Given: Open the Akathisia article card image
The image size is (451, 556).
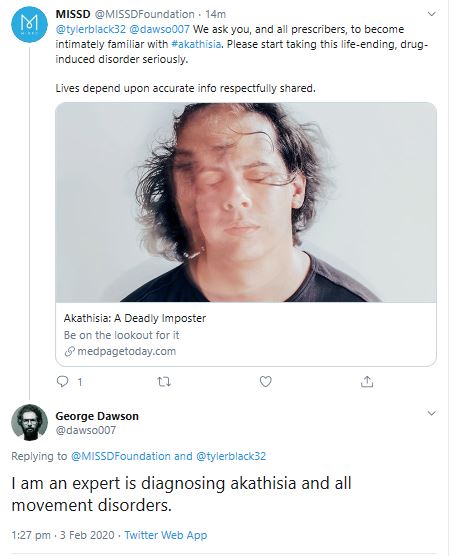Looking at the screenshot, I should tap(246, 202).
